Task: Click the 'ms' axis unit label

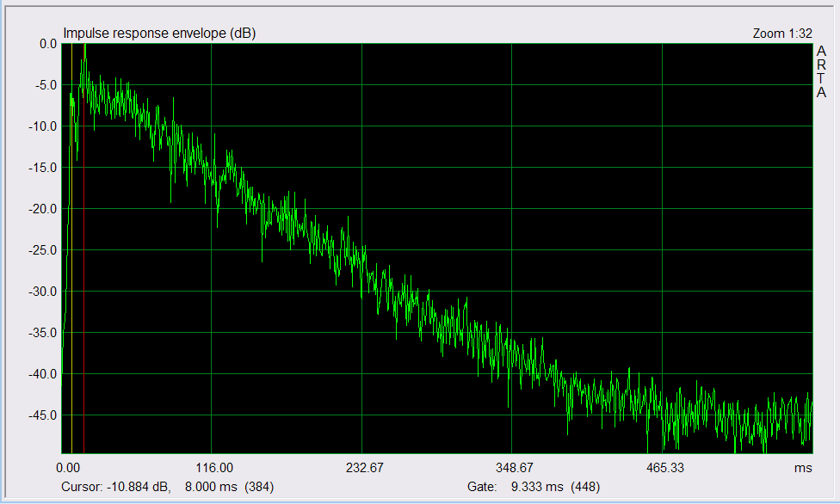Action: tap(803, 468)
